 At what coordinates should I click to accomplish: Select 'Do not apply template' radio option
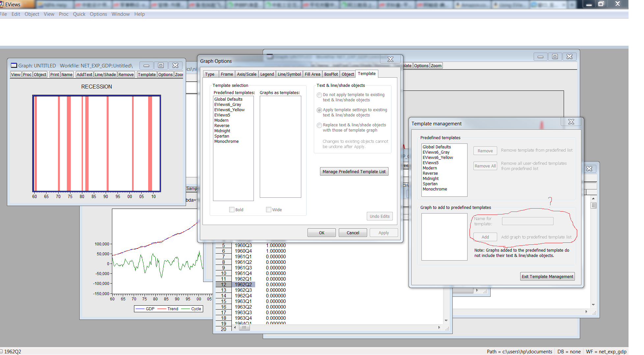point(319,95)
